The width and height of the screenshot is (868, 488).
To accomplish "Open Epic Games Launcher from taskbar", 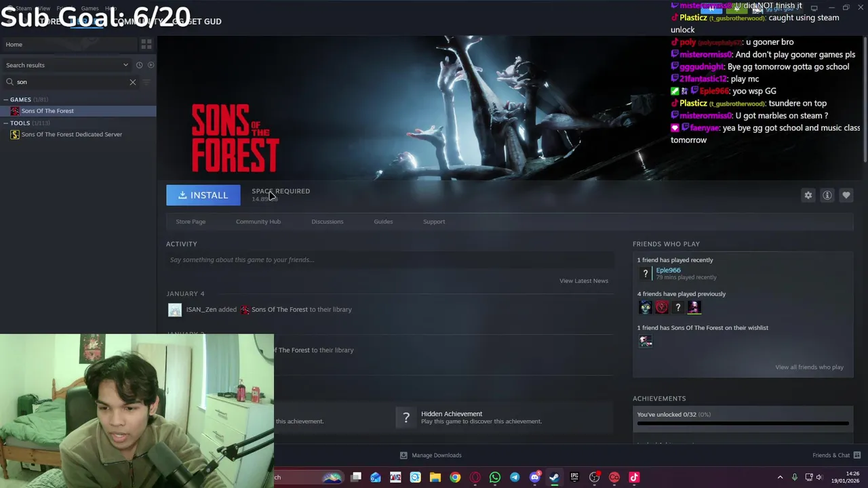I will [x=574, y=477].
